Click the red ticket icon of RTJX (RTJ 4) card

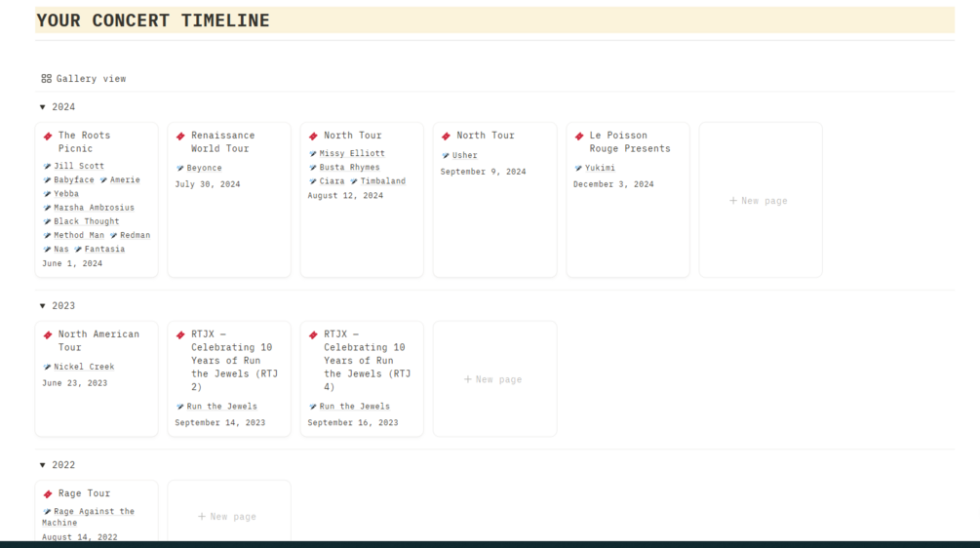tap(313, 334)
